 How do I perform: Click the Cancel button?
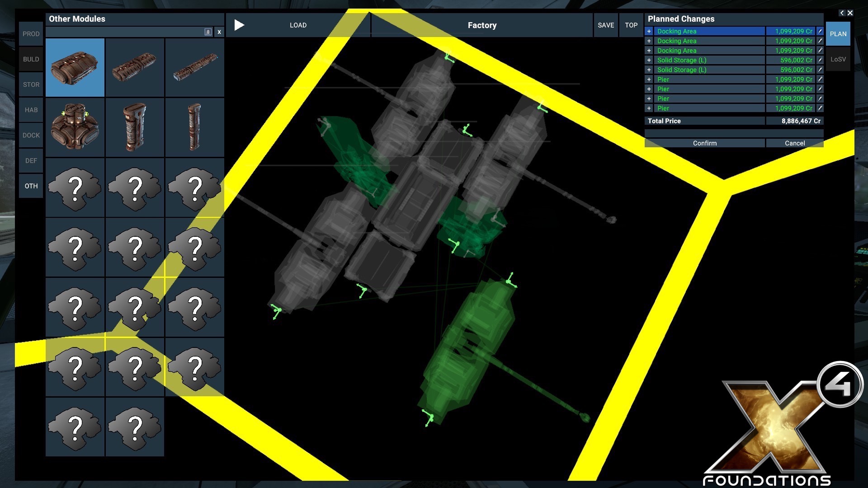click(x=794, y=143)
